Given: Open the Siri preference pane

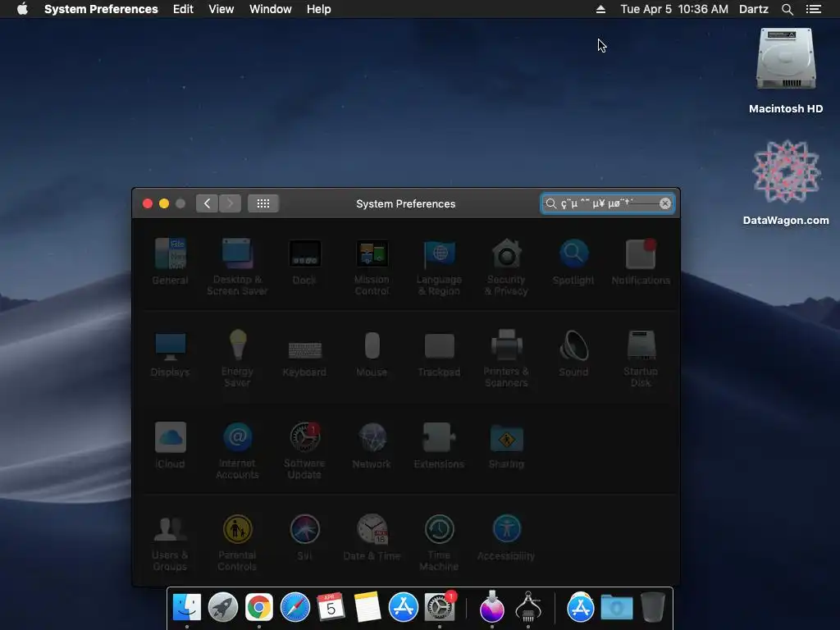Looking at the screenshot, I should pos(304,537).
